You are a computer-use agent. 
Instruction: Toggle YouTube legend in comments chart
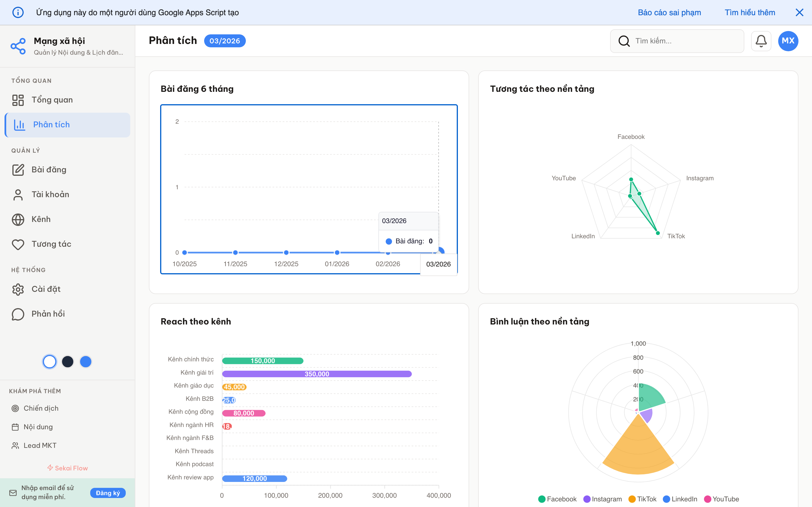tap(721, 499)
